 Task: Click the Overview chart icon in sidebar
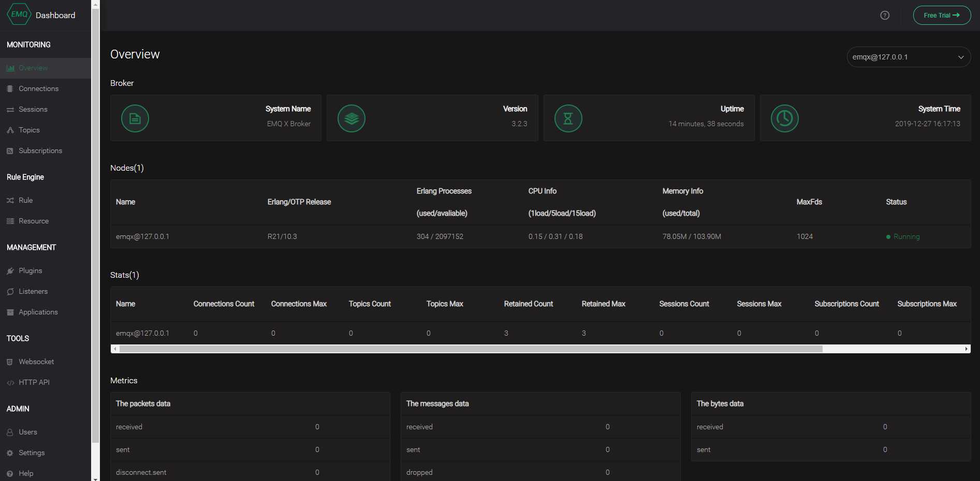tap(10, 68)
